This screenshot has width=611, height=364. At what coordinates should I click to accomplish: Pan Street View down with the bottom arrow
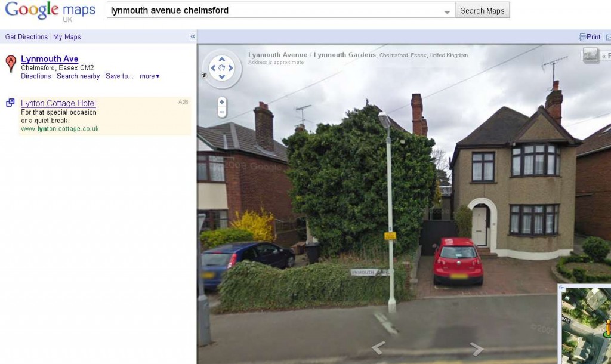click(x=222, y=77)
